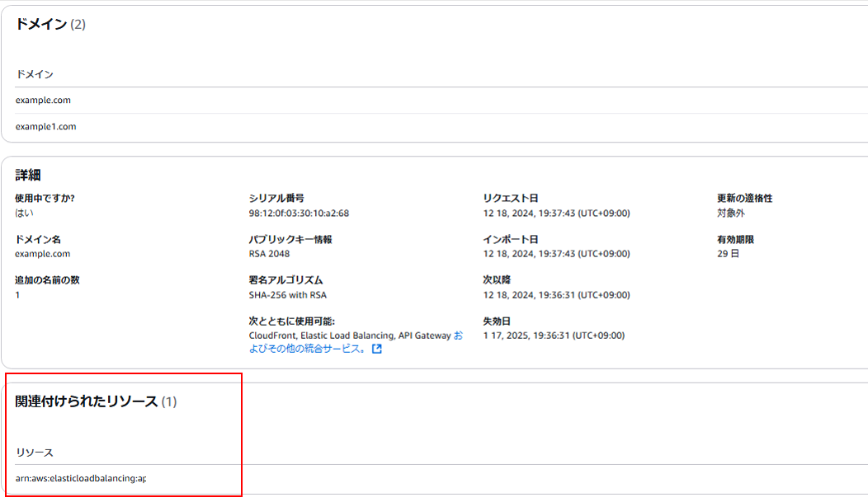Image resolution: width=868 pixels, height=502 pixels.
Task: Select the example1.com domain row
Action: (x=441, y=127)
